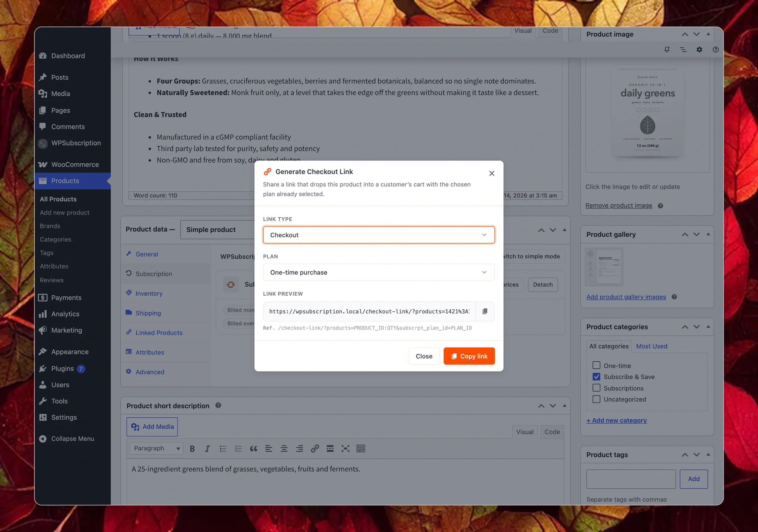Toggle bold in the short description toolbar

(x=192, y=449)
